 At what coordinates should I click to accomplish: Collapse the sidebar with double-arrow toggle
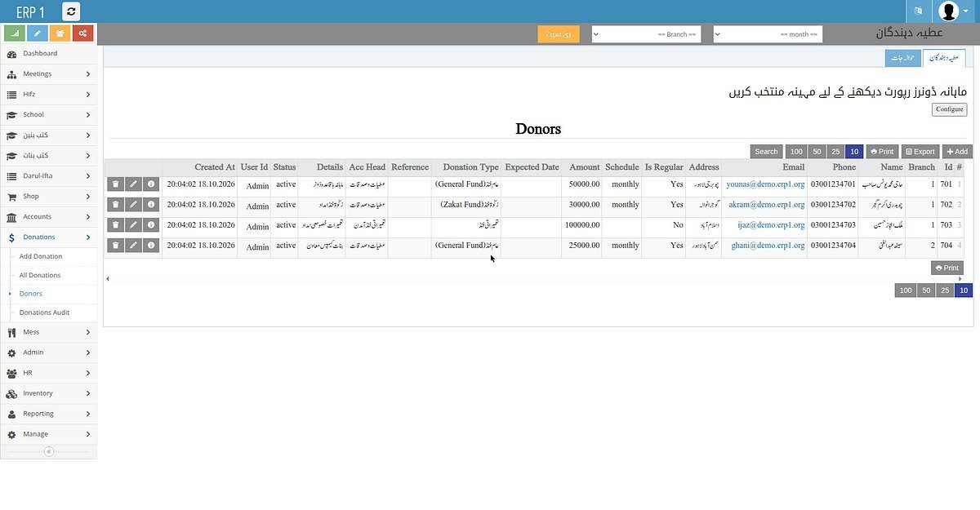click(x=48, y=451)
